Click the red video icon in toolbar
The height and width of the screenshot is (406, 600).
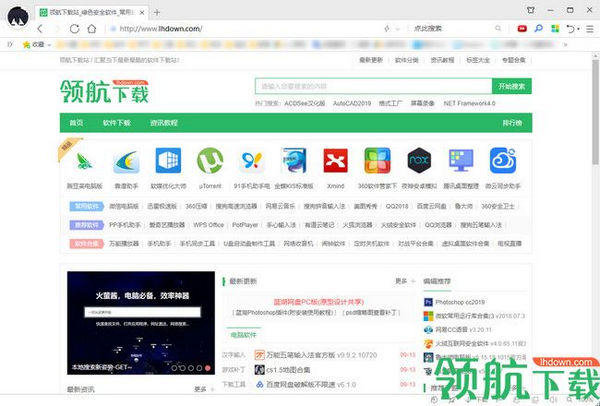point(522,29)
